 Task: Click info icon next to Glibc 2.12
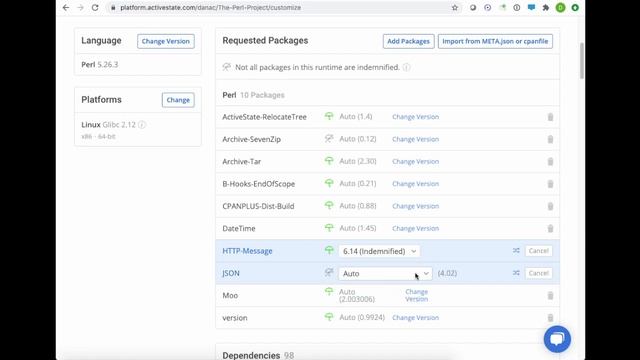pos(142,124)
